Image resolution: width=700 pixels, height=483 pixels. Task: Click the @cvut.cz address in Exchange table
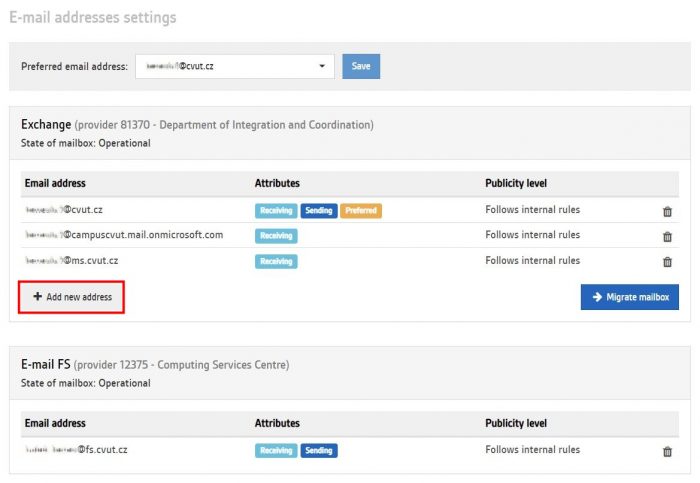pyautogui.click(x=64, y=209)
